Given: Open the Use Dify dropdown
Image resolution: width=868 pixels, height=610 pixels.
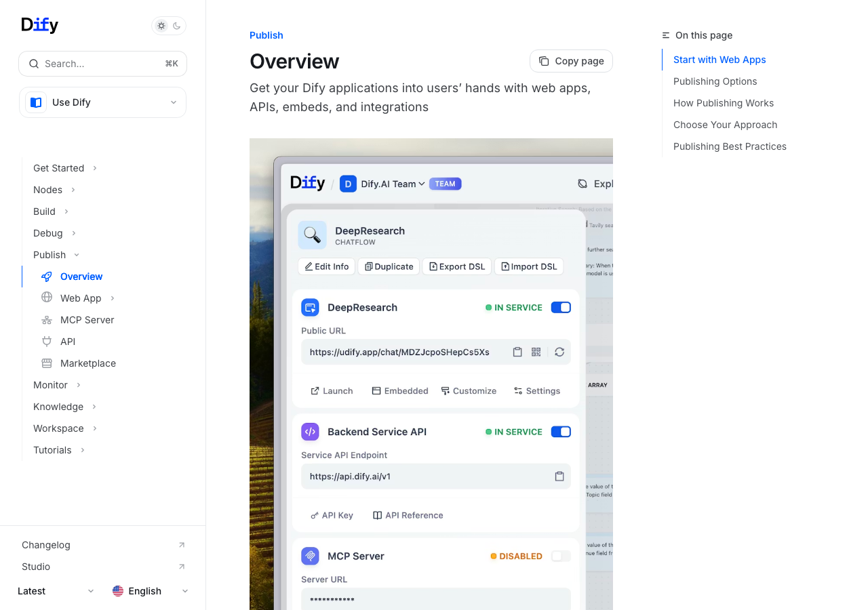Looking at the screenshot, I should 102,102.
